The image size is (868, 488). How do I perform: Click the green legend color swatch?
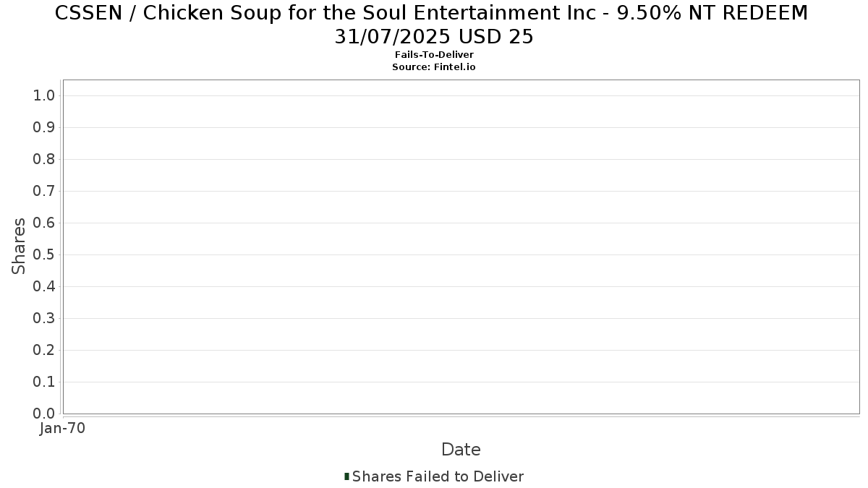tap(346, 476)
